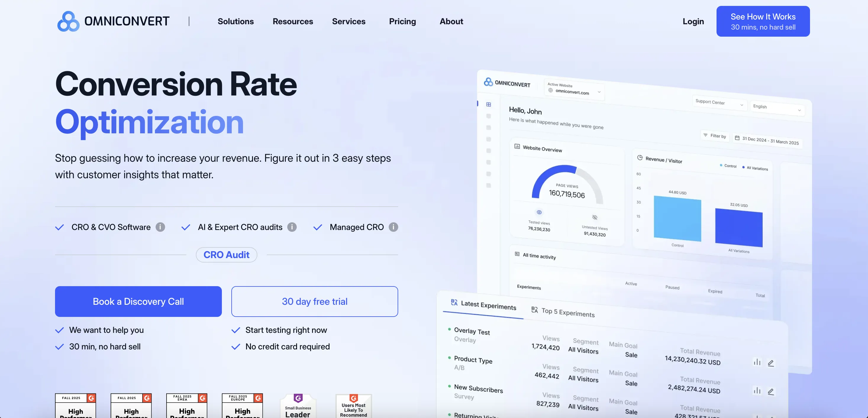Open the Solutions menu
Screen dimensions: 868x418
235,21
